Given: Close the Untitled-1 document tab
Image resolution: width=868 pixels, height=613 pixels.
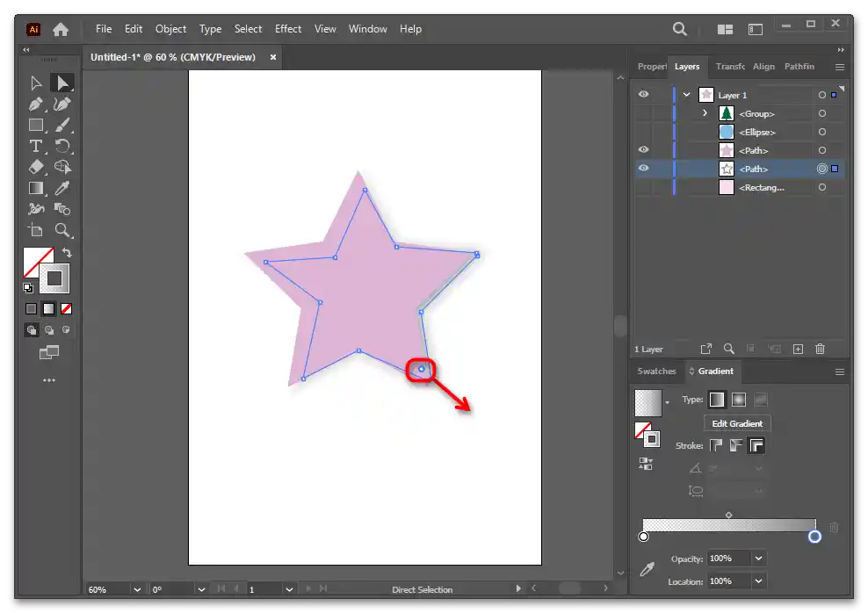Looking at the screenshot, I should point(273,57).
